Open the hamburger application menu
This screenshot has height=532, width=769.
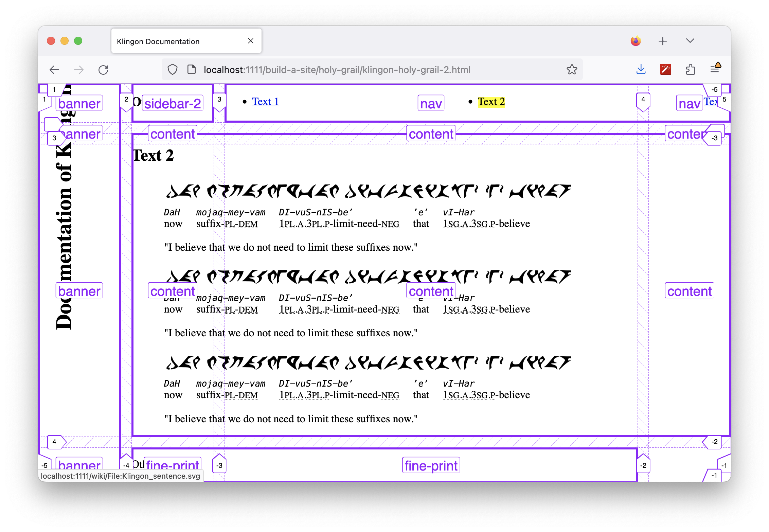point(715,69)
